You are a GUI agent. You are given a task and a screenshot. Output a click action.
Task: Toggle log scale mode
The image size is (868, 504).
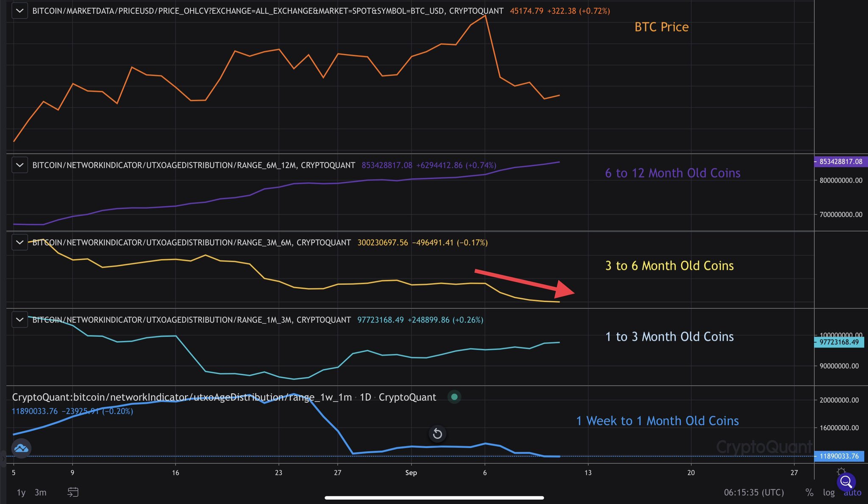click(829, 492)
